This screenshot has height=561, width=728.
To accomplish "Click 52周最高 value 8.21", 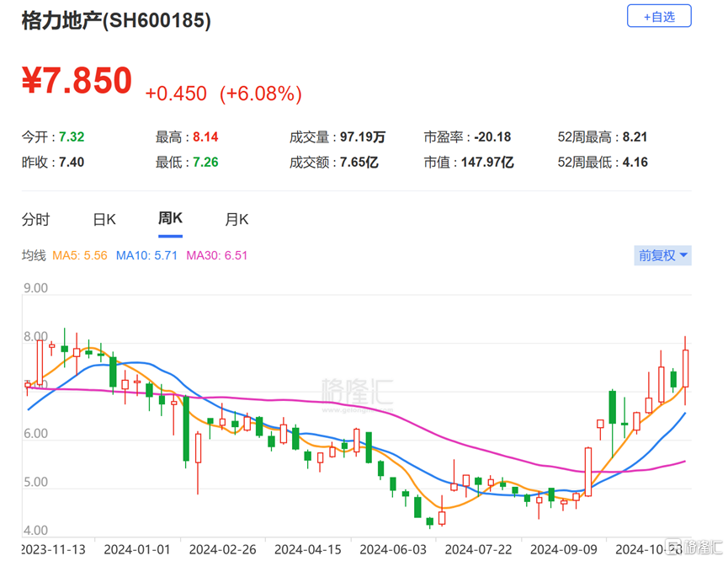I will [635, 137].
